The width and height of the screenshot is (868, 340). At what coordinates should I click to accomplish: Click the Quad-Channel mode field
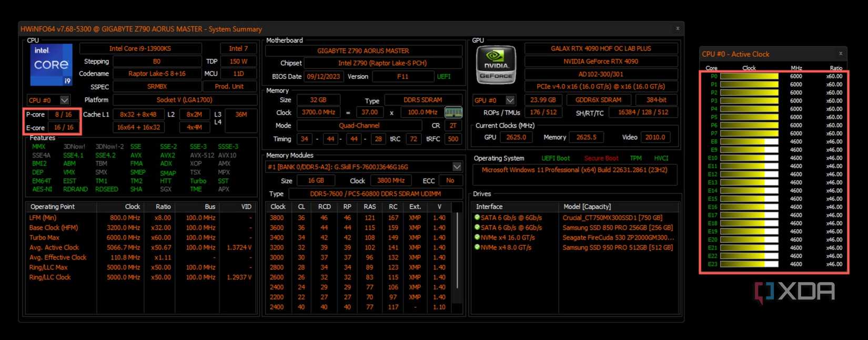359,126
